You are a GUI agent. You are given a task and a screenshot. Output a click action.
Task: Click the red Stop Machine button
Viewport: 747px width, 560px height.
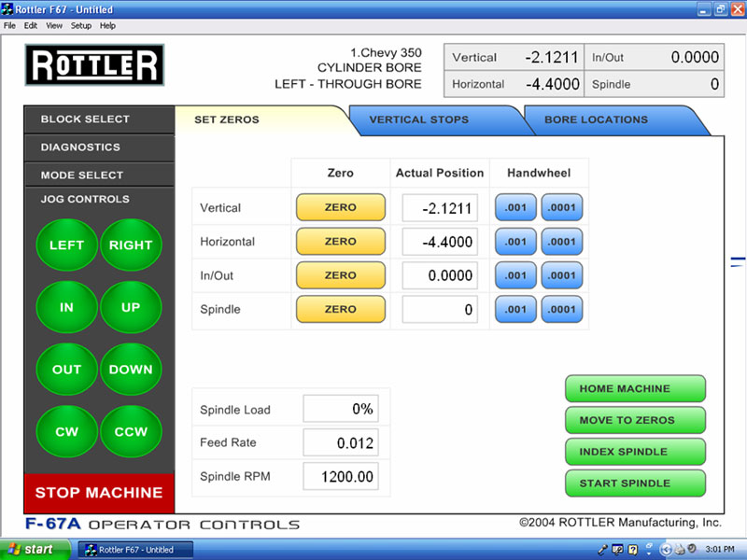[98, 492]
